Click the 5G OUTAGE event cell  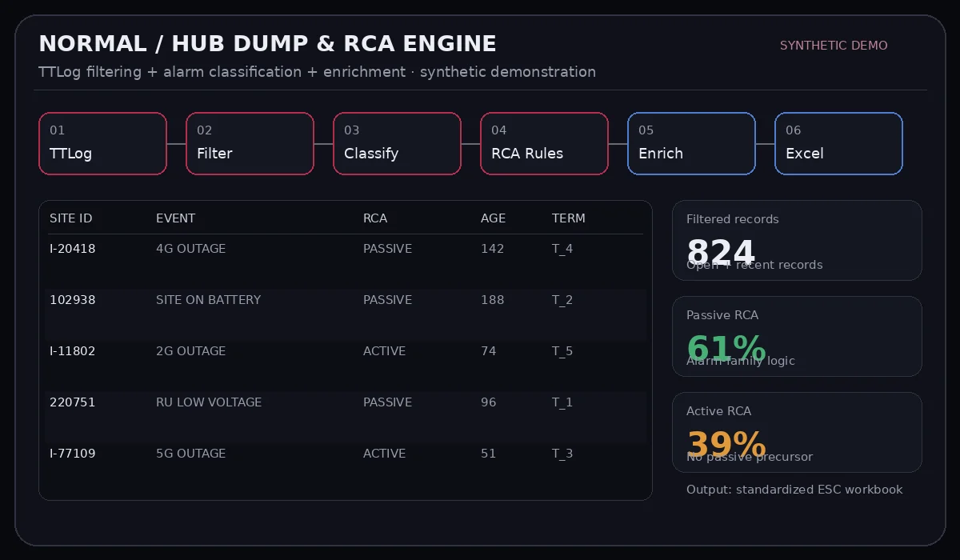tap(190, 454)
